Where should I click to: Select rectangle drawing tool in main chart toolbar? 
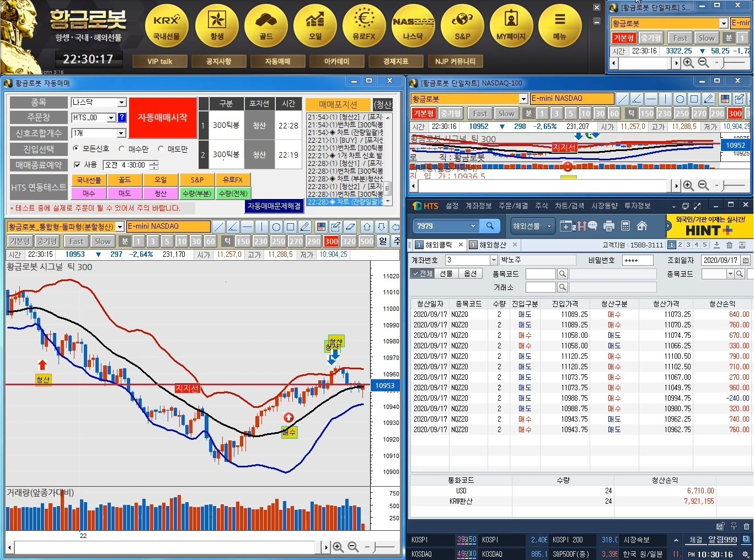click(x=291, y=227)
